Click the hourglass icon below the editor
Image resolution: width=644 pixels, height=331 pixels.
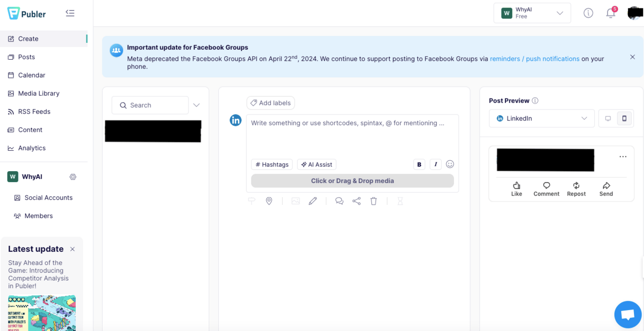tap(400, 201)
